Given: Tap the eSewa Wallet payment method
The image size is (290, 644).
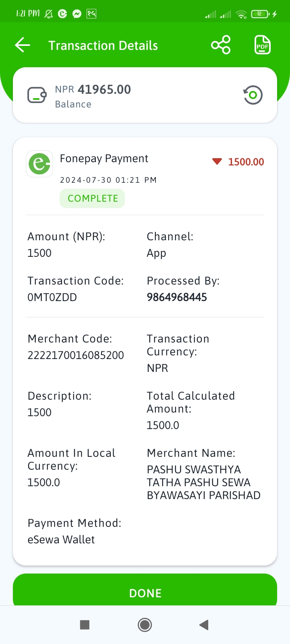Looking at the screenshot, I should (61, 540).
